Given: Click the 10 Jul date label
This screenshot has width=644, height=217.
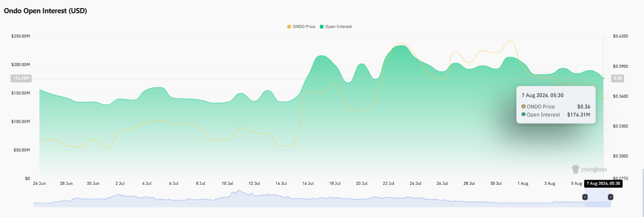Looking at the screenshot, I should [227, 183].
